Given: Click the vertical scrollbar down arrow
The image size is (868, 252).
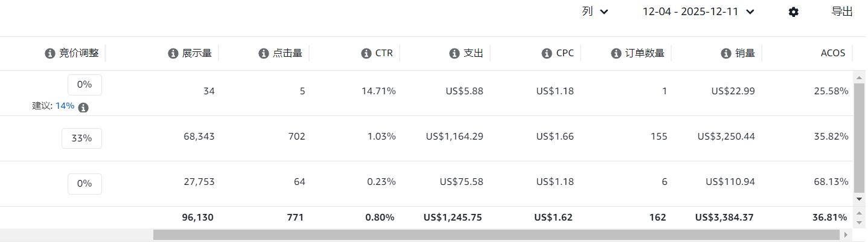Looking at the screenshot, I should tap(860, 199).
